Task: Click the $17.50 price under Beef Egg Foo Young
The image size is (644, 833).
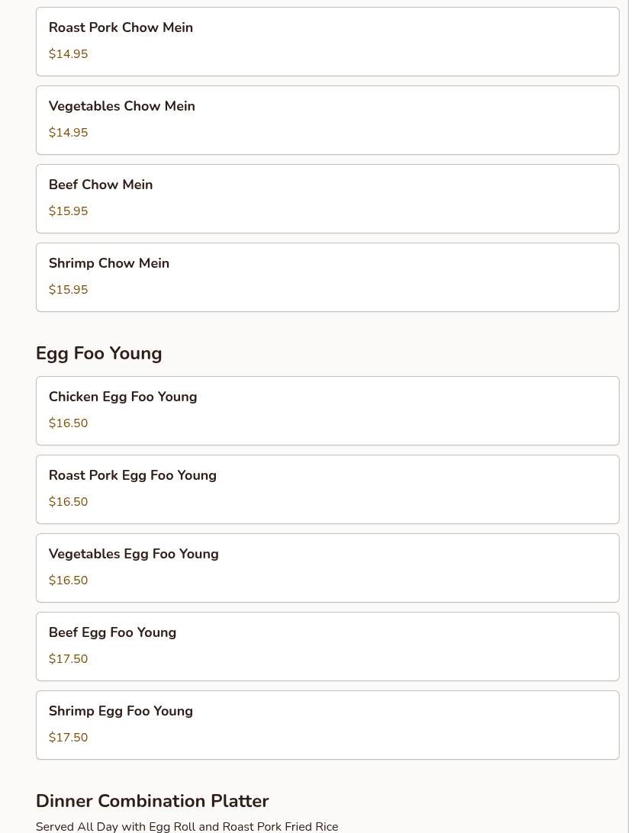Action: [69, 659]
